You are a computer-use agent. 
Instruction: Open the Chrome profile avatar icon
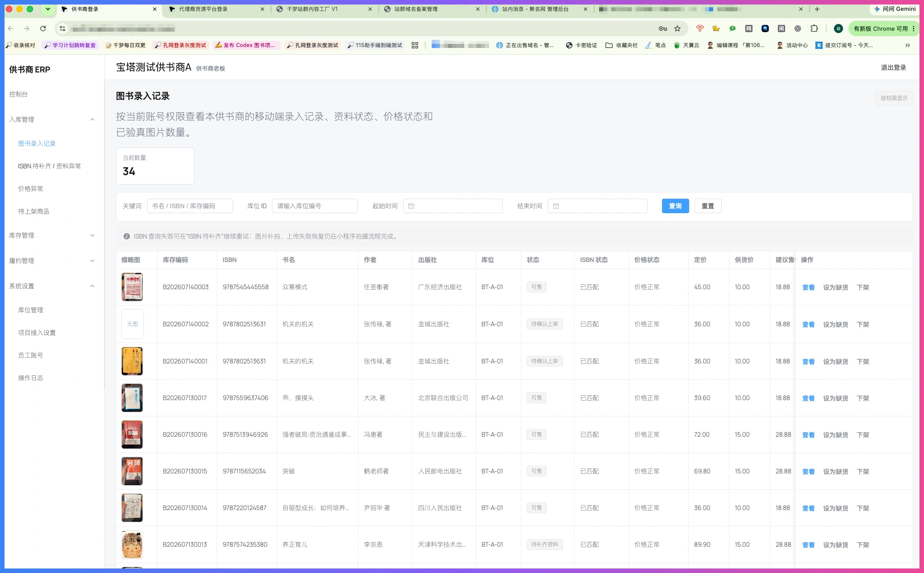click(838, 29)
